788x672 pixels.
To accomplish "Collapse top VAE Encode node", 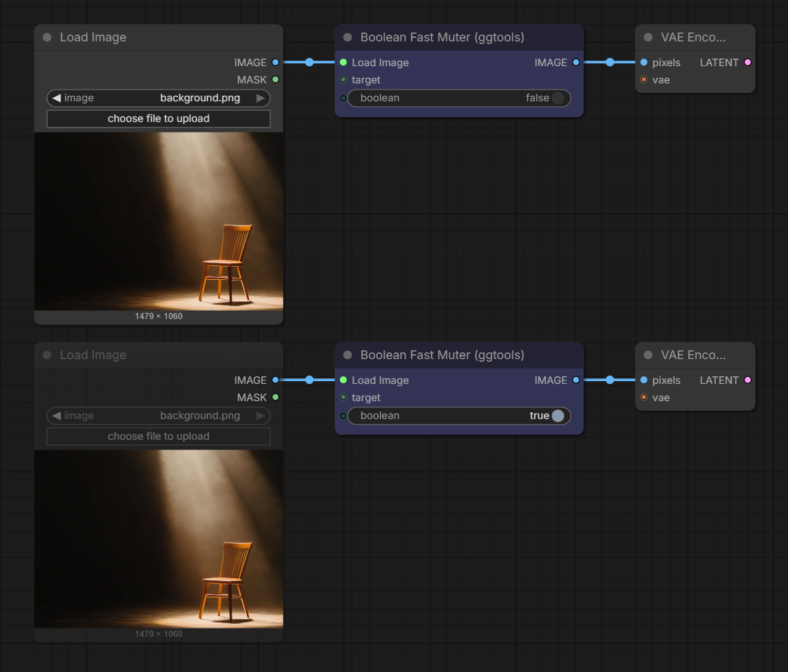I will tap(648, 37).
